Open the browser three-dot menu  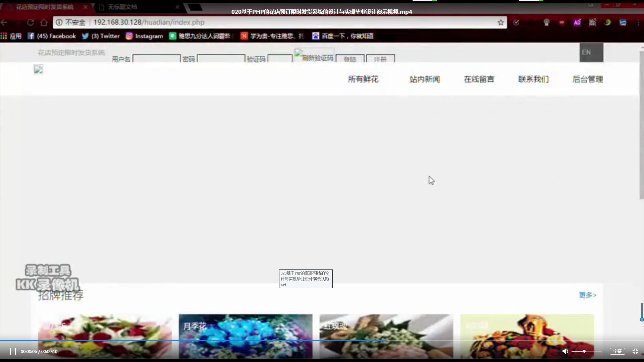coord(638,22)
